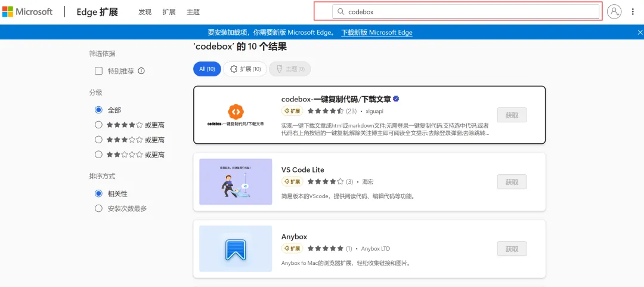Open the VS Code Lite title
This screenshot has width=644, height=287.
tap(303, 170)
